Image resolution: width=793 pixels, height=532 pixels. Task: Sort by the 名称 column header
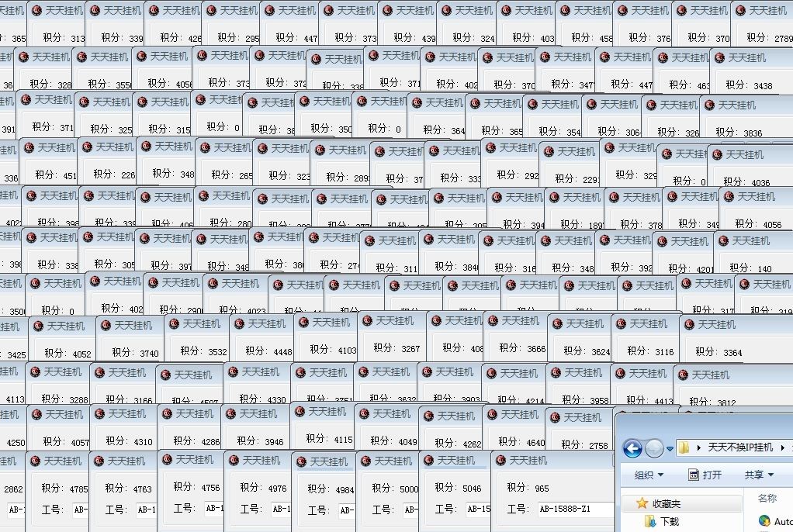tap(767, 498)
